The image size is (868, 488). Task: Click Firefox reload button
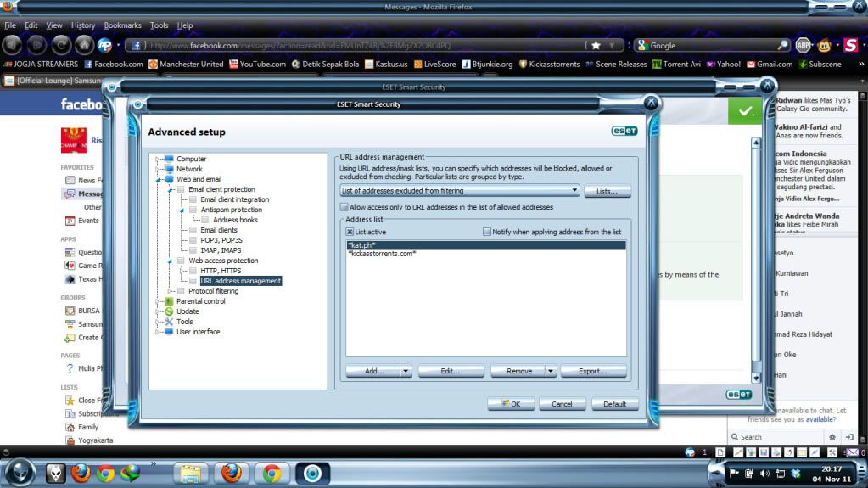[x=61, y=46]
